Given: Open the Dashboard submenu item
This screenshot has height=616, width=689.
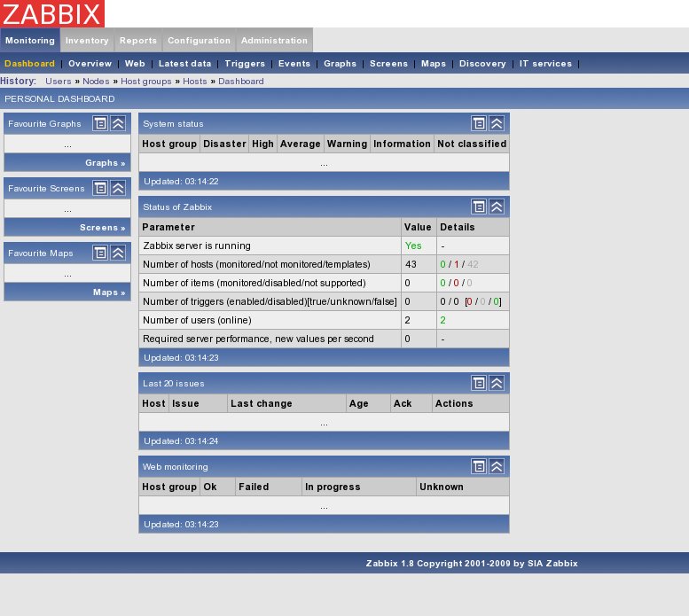Looking at the screenshot, I should coord(29,63).
